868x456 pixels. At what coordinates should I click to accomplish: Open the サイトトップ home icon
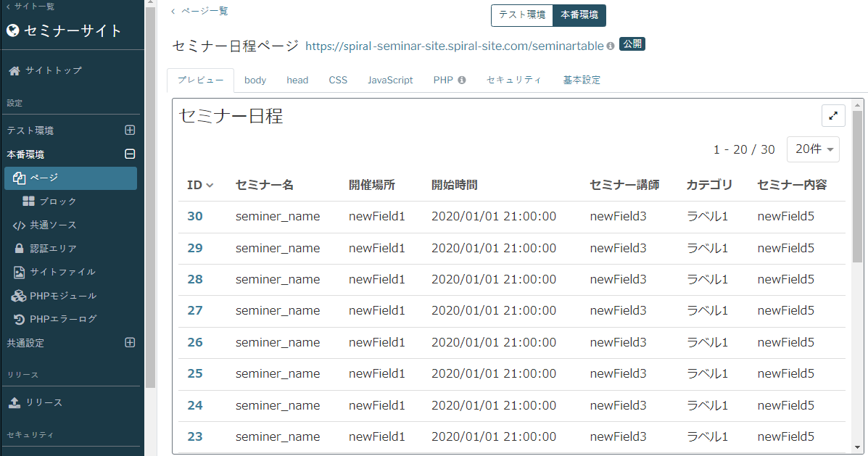pyautogui.click(x=15, y=71)
